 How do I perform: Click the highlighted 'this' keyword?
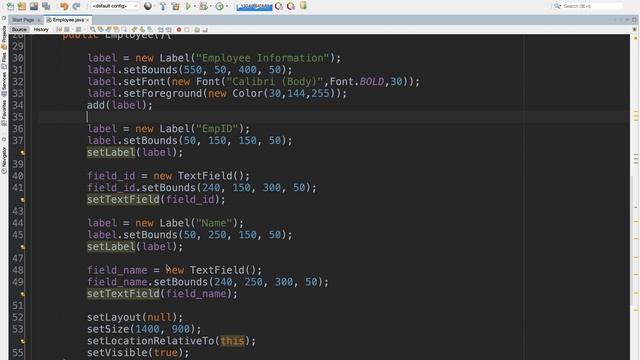[232, 341]
